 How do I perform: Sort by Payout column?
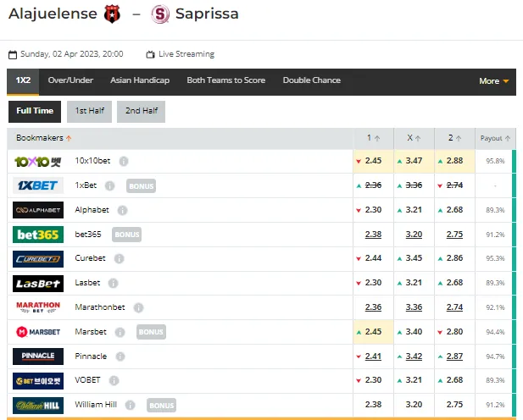click(x=495, y=138)
